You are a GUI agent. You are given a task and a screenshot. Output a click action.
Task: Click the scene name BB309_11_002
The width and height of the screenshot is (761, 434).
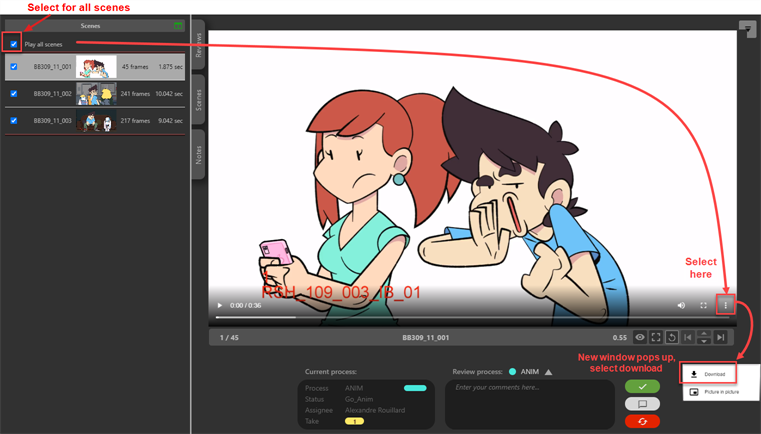click(52, 94)
